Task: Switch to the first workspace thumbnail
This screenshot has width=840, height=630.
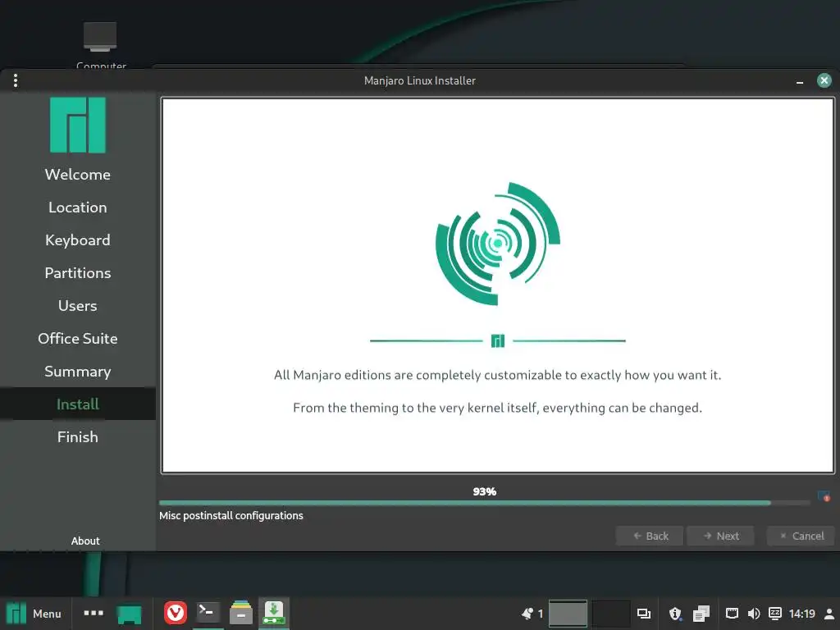Action: tap(568, 614)
